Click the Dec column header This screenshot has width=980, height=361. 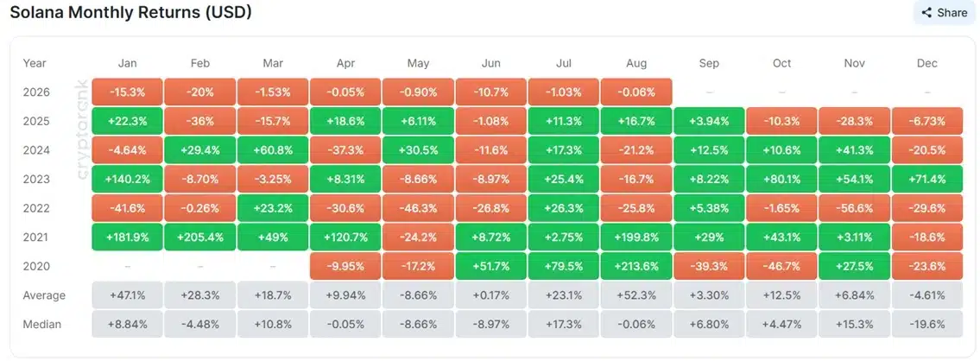[x=926, y=63]
